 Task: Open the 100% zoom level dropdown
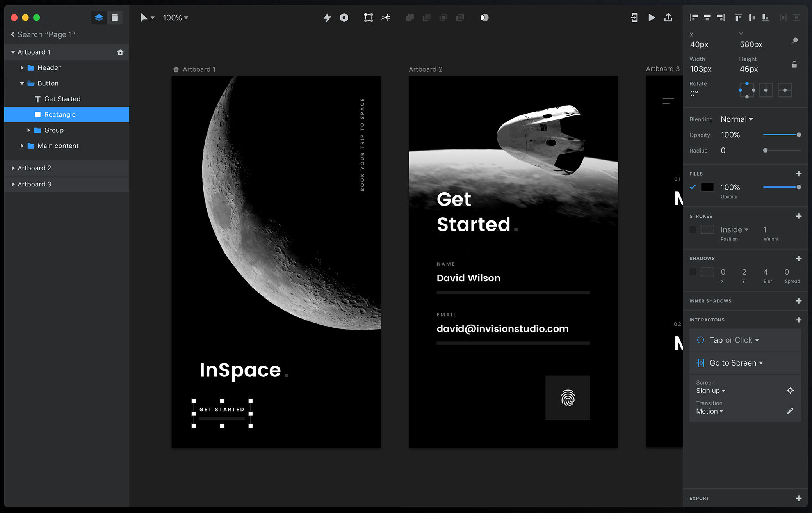click(x=175, y=18)
